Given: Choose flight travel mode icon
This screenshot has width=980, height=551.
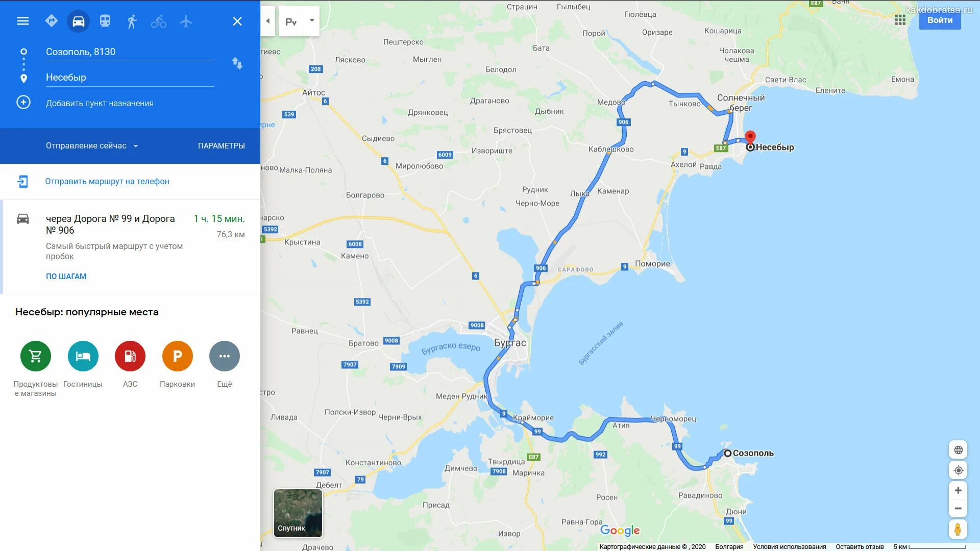Looking at the screenshot, I should [186, 21].
